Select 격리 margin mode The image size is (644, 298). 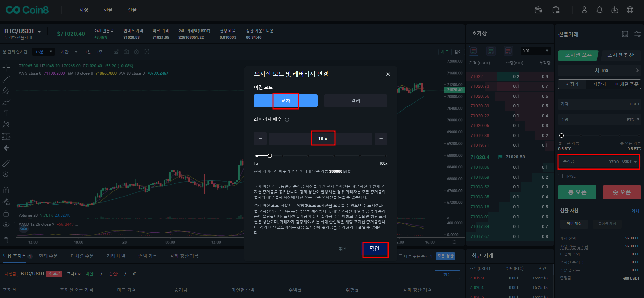[355, 101]
